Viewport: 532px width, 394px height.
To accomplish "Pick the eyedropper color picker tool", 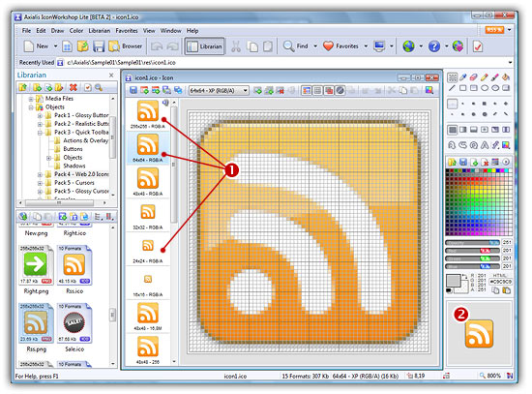I will click(x=463, y=77).
